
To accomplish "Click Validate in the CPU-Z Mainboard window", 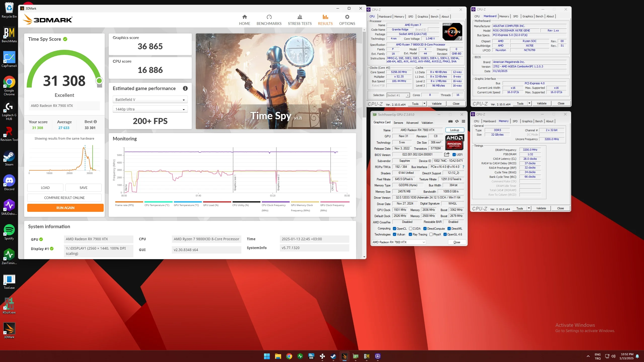I will coord(542,103).
